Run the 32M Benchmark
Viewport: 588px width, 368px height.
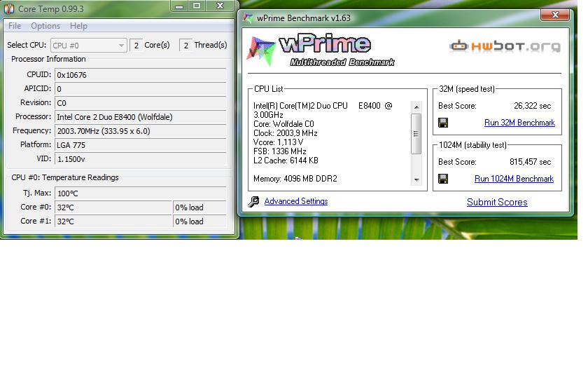tap(519, 123)
